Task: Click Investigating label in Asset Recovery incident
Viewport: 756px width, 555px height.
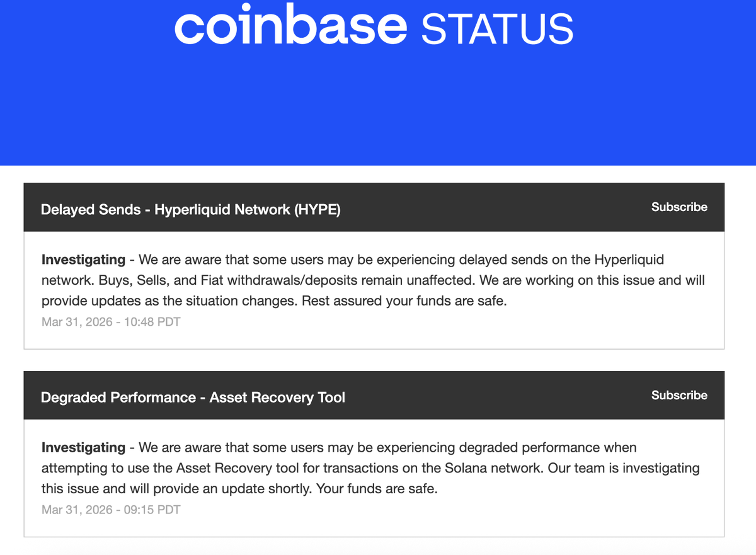Action: pyautogui.click(x=83, y=448)
